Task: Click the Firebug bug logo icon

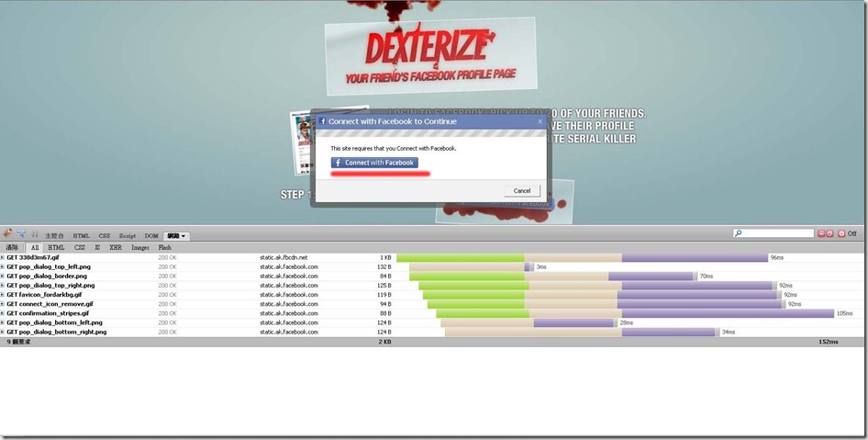Action: pos(7,234)
